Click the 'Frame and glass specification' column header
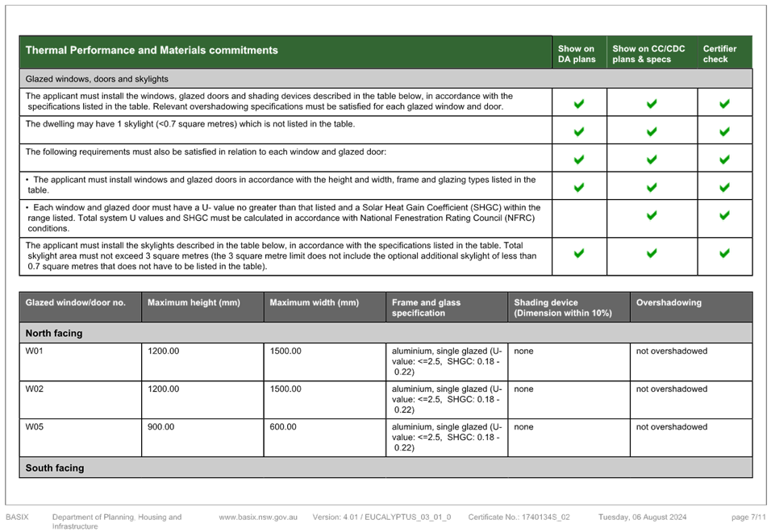Screen dimensions: 771x532 (x=426, y=308)
